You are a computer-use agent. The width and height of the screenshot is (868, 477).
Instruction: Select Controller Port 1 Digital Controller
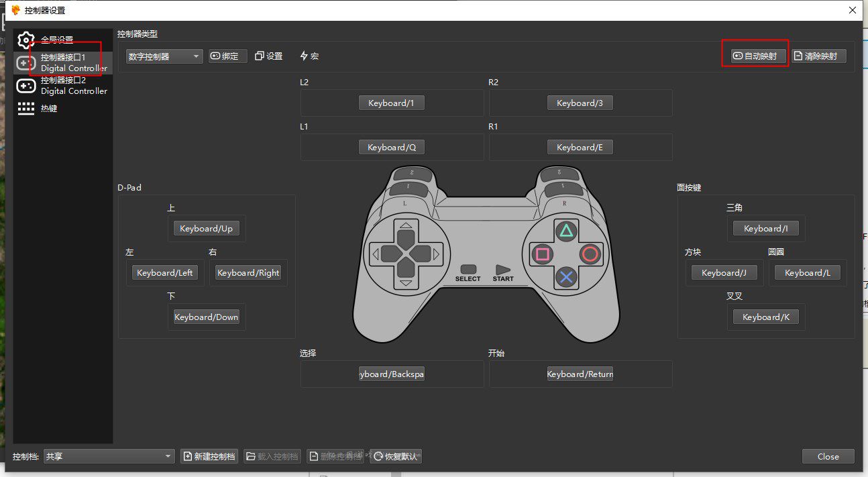click(63, 62)
